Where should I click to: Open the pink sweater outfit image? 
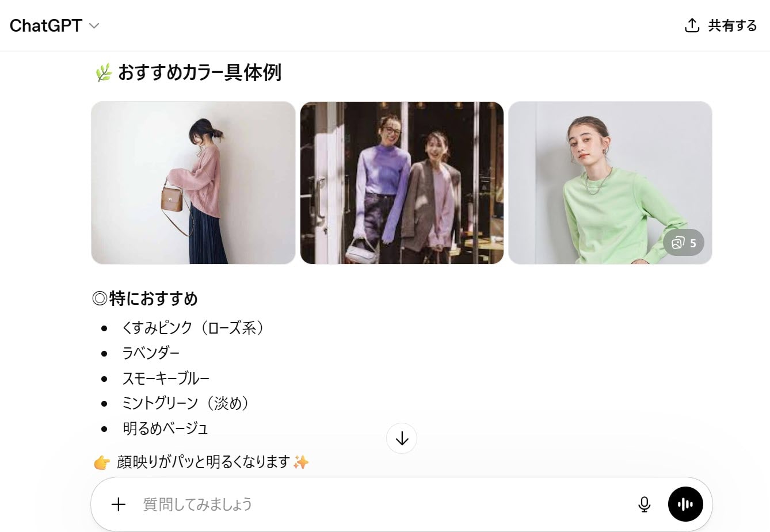(x=193, y=183)
